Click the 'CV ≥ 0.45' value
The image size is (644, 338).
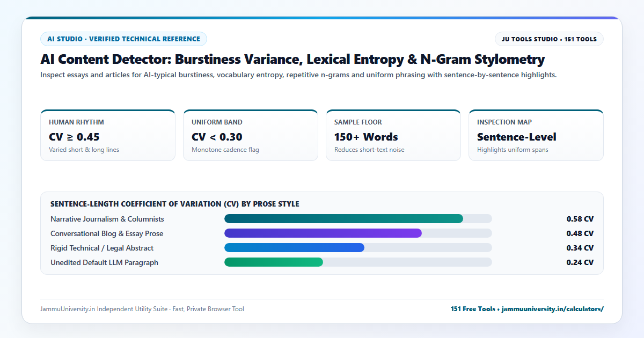pos(74,137)
